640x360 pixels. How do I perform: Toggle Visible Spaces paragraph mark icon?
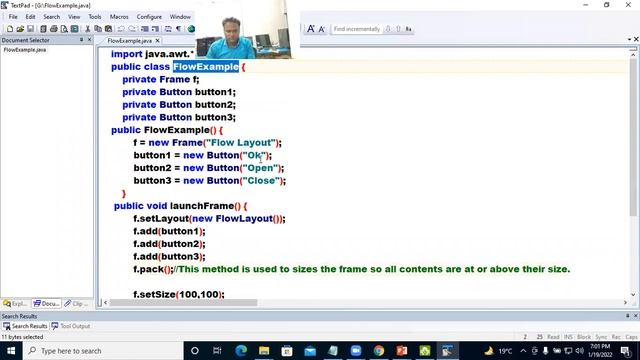[x=178, y=29]
